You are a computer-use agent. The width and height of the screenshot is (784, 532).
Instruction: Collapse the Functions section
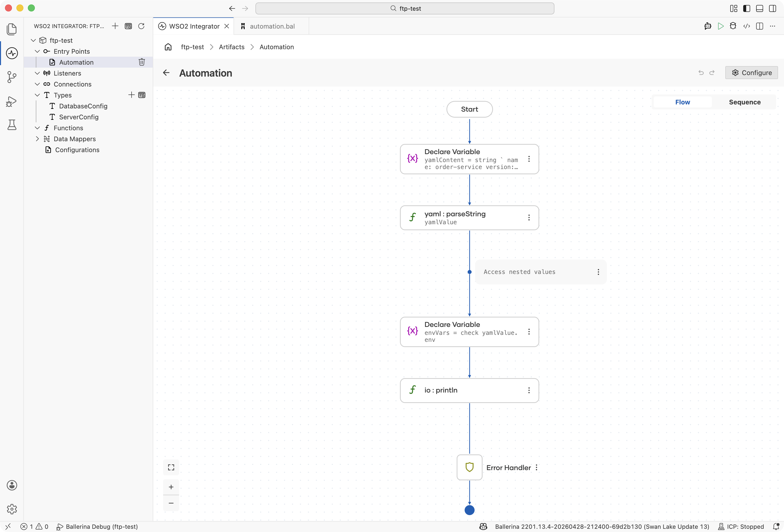(38, 128)
